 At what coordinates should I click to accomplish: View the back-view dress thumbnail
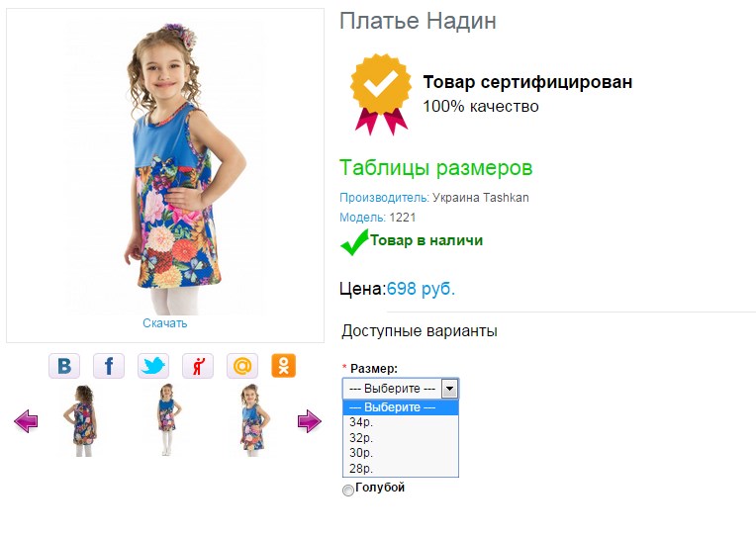point(81,420)
